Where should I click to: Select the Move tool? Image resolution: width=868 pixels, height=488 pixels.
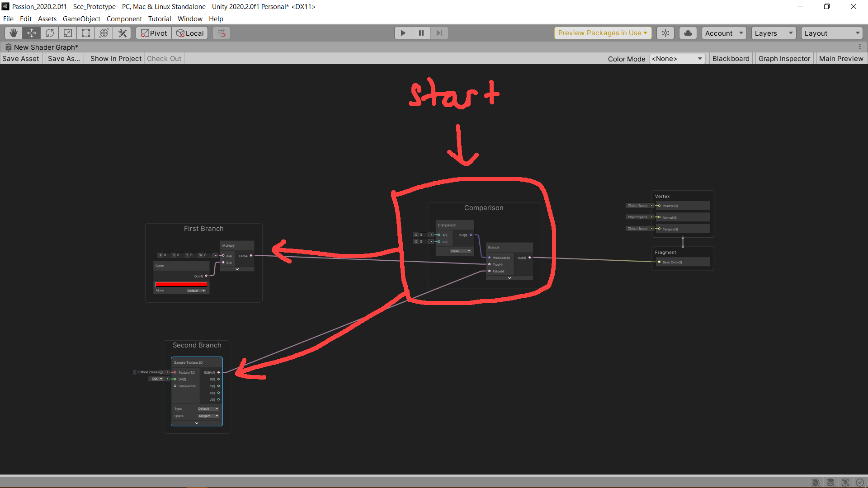point(31,33)
